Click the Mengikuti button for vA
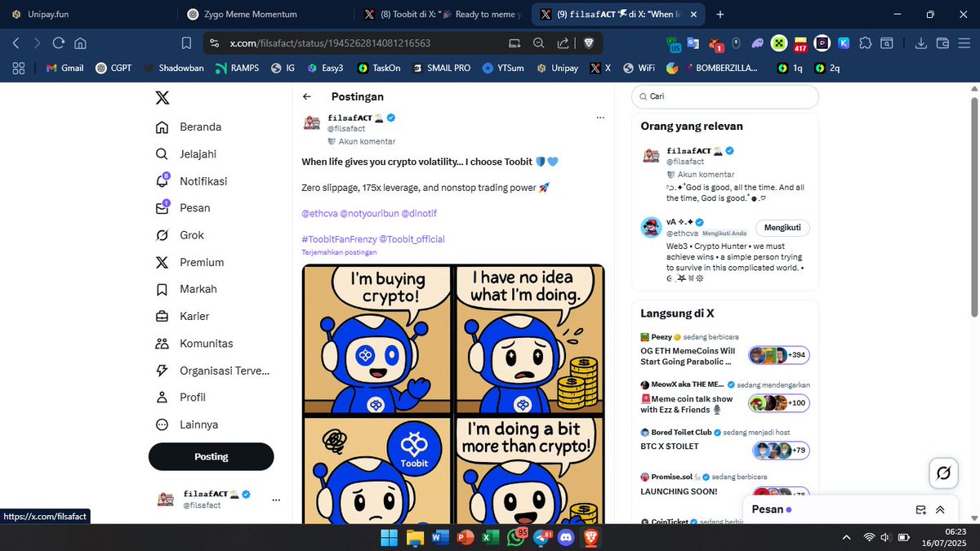Viewport: 980px width, 551px height. point(782,228)
